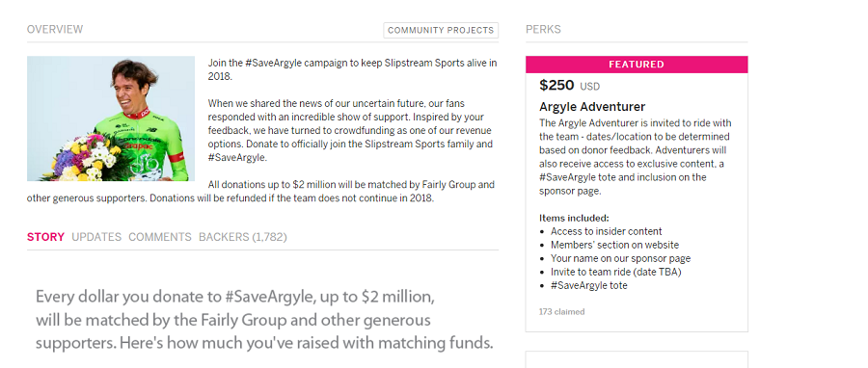This screenshot has width=868, height=368.
Task: Click the Overview section heading
Action: 55,29
